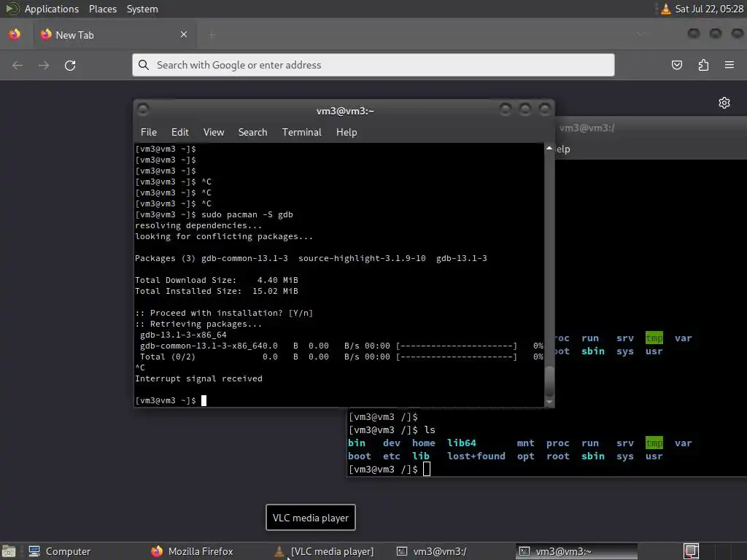Click show desktop icon in bottom panel
This screenshot has width=747, height=560.
pyautogui.click(x=9, y=551)
